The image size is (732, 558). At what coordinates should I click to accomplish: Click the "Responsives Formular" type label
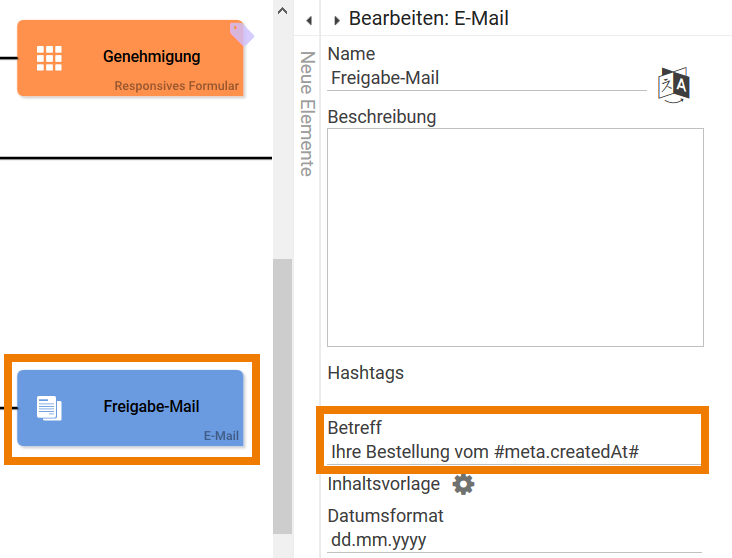176,86
